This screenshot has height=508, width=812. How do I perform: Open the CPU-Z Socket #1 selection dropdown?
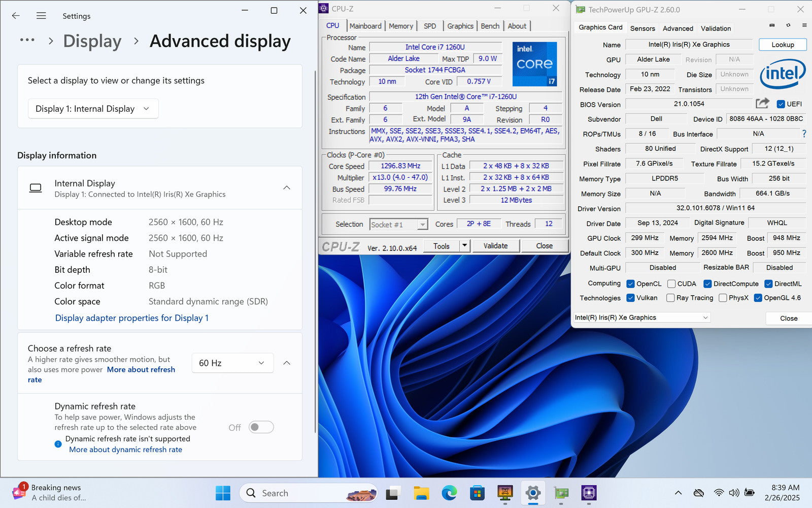(398, 225)
